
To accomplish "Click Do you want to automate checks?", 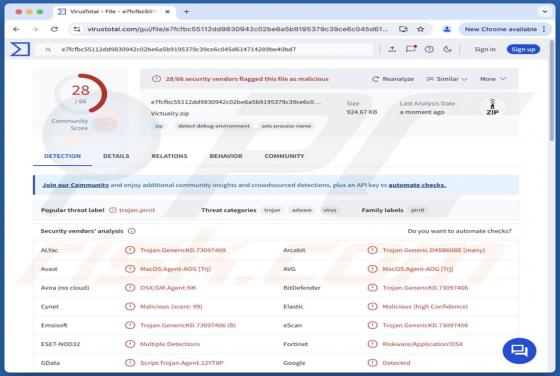I will [459, 231].
